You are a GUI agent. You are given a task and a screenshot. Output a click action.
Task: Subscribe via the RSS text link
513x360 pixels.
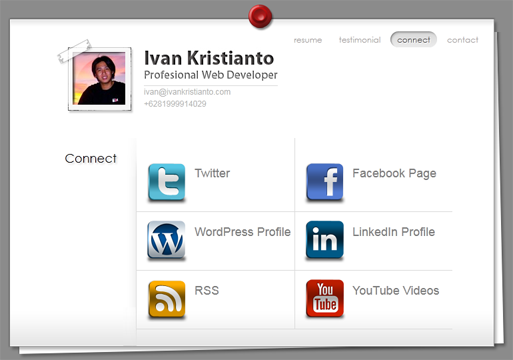tap(207, 290)
